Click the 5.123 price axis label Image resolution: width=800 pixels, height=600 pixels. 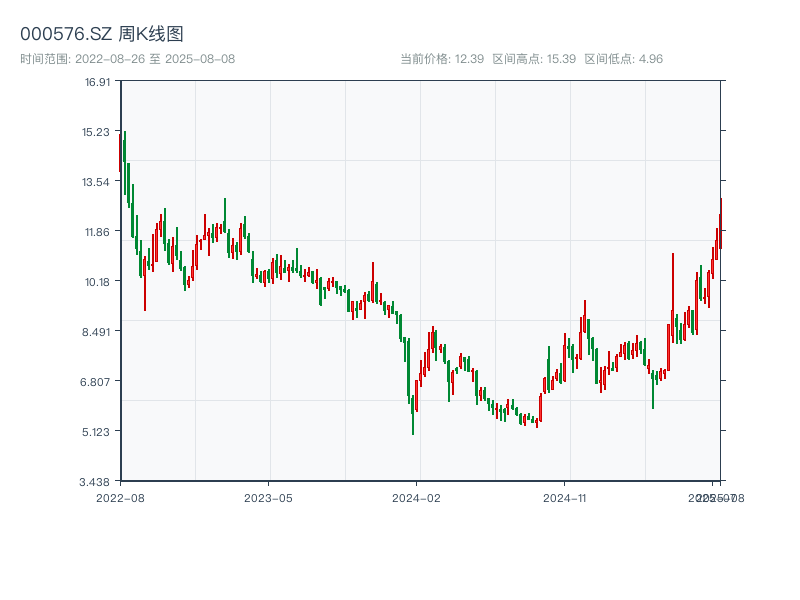97,432
